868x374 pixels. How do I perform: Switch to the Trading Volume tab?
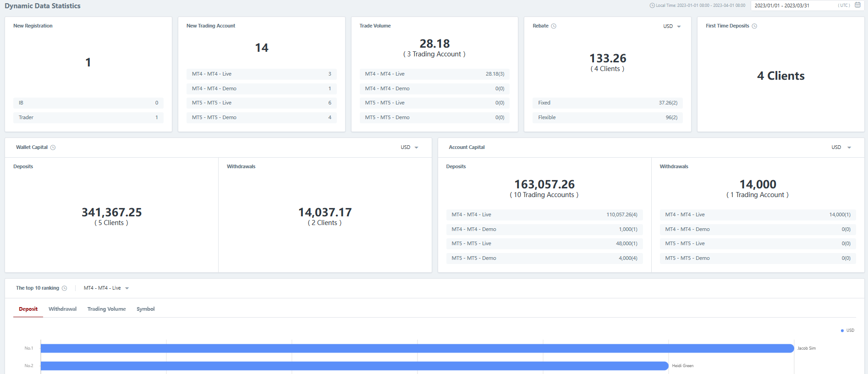(x=106, y=309)
